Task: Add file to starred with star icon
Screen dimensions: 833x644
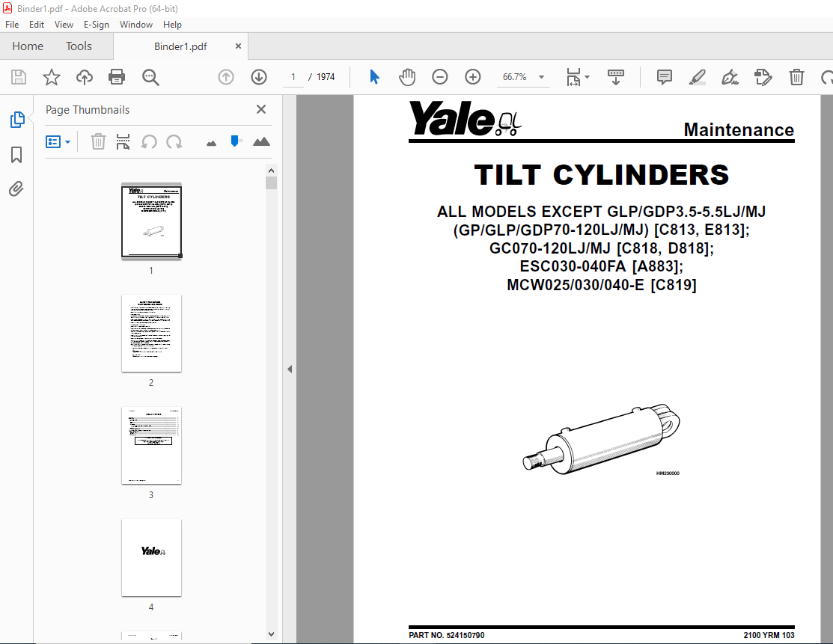Action: click(x=52, y=77)
